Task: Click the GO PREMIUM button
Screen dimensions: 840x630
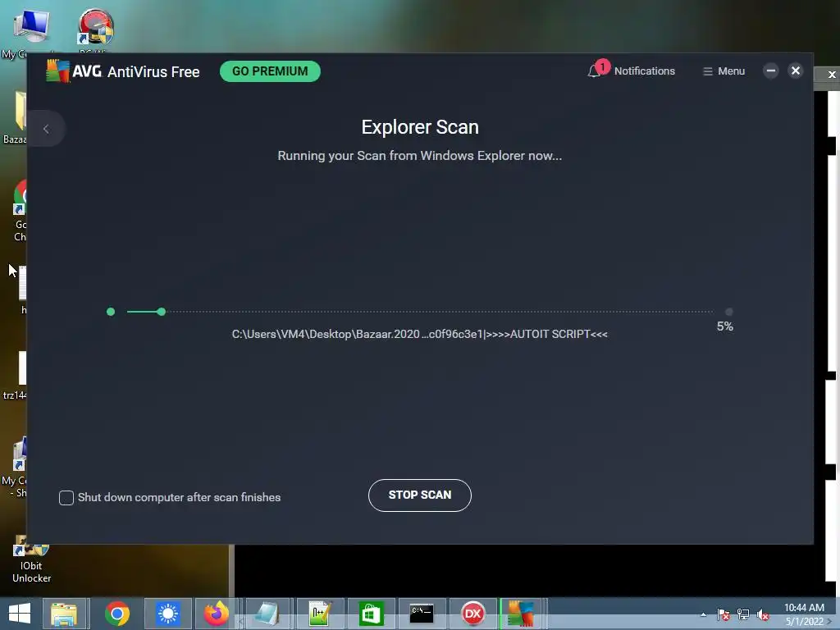Action: 270,71
